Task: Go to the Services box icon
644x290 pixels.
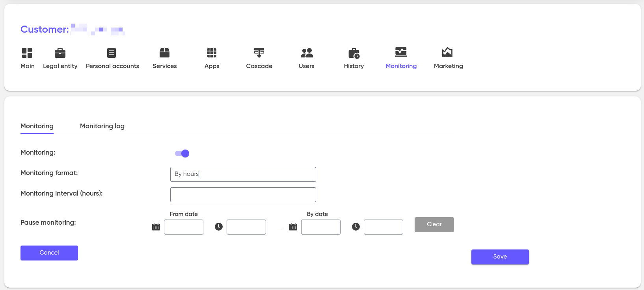Action: coord(164,53)
